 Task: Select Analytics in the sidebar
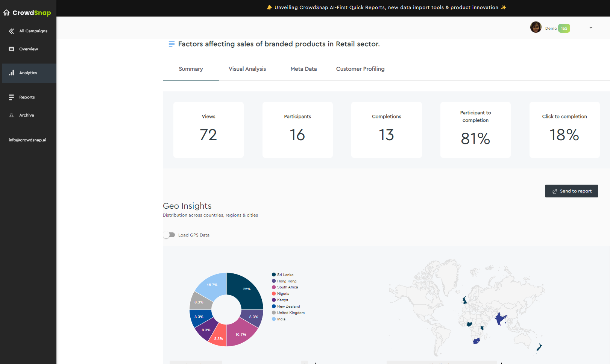29,73
